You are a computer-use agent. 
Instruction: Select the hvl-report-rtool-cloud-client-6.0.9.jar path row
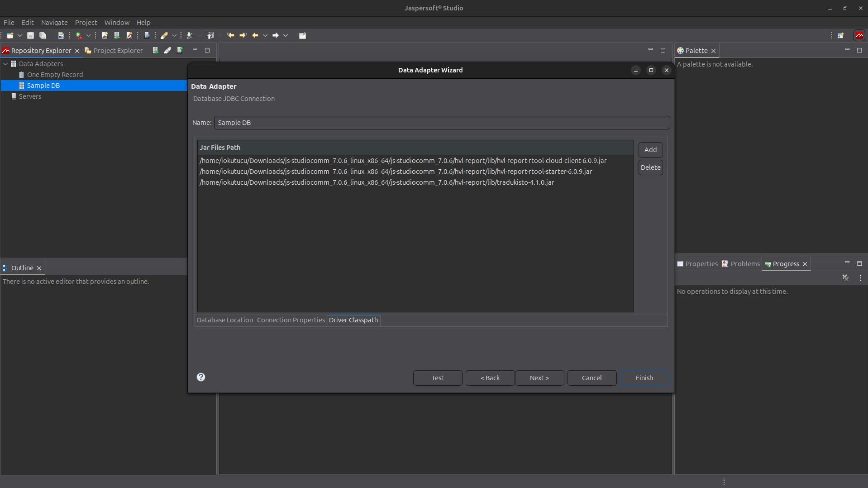click(x=415, y=161)
